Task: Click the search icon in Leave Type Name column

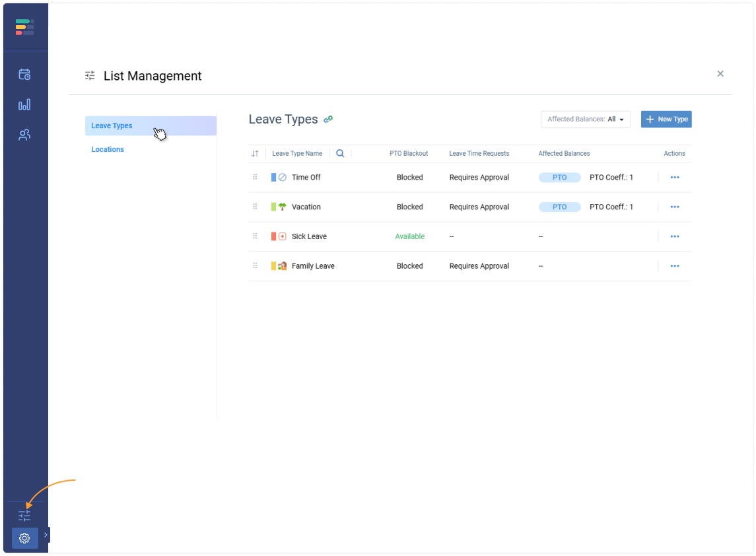Action: click(x=340, y=153)
